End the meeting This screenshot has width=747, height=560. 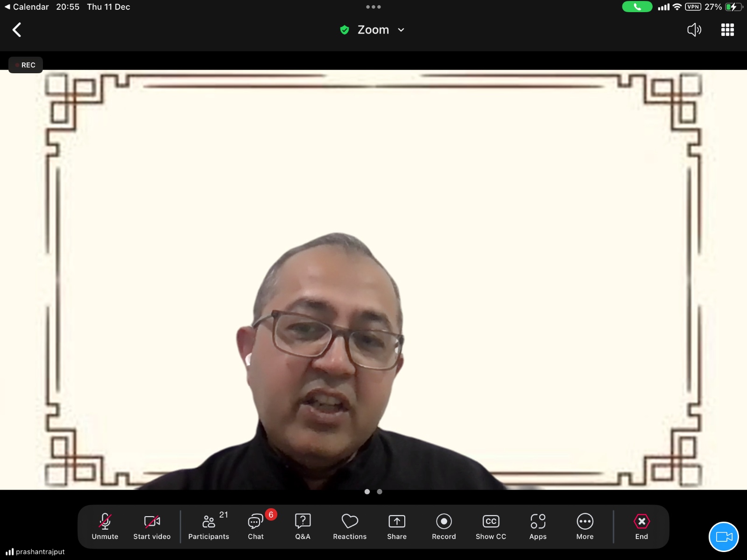(x=641, y=526)
